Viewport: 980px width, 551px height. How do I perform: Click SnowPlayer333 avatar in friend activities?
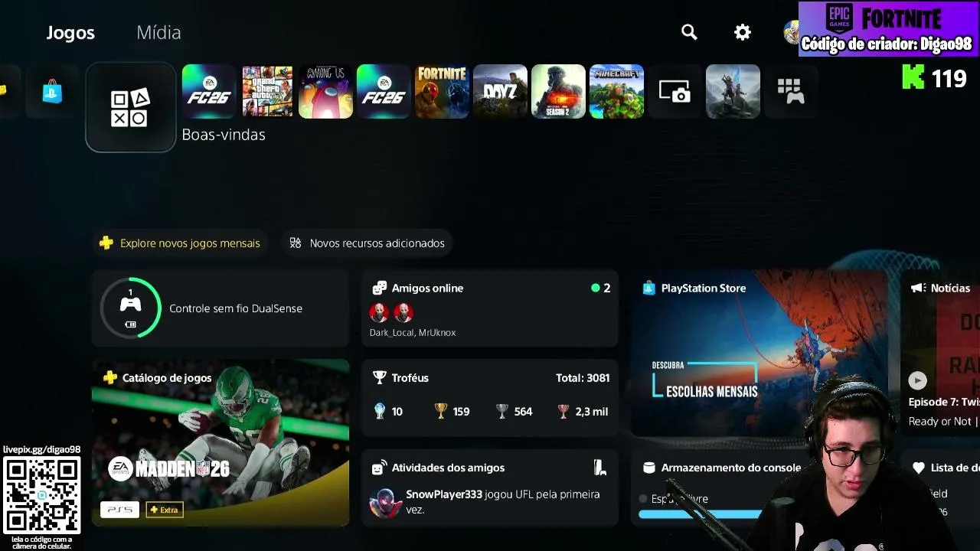point(385,502)
